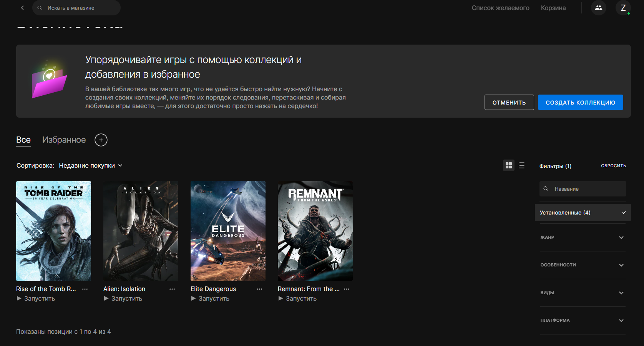
Task: Expand the ПЛАТФОРМА filter section
Action: (583, 320)
